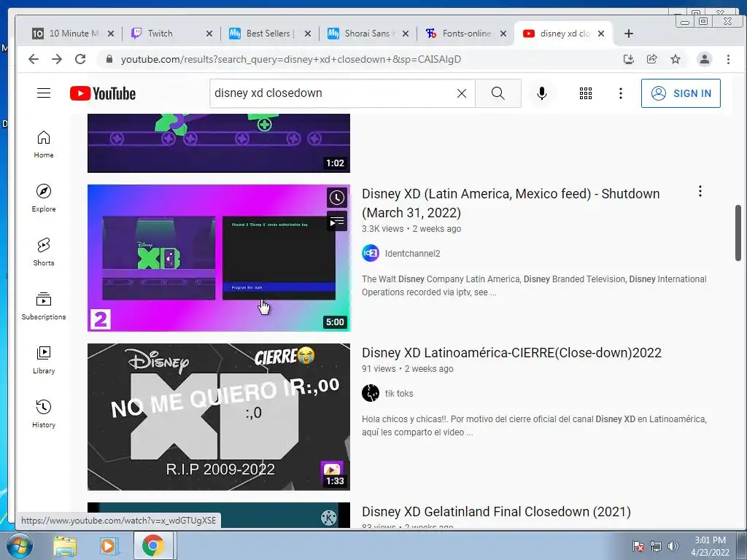The width and height of the screenshot is (747, 560).
Task: Click the Chrome taskbar icon
Action: 153,545
